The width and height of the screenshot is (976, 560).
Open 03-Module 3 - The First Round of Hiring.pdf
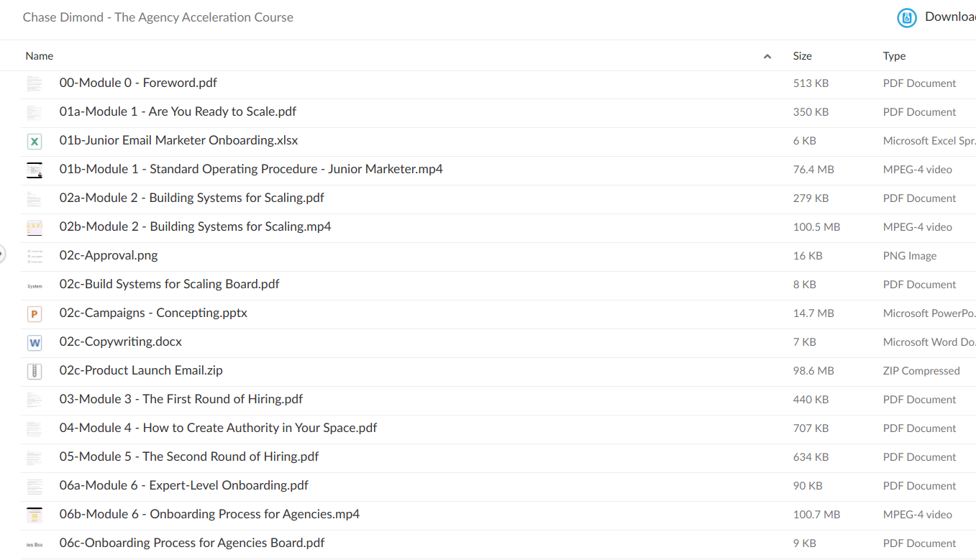click(x=181, y=399)
